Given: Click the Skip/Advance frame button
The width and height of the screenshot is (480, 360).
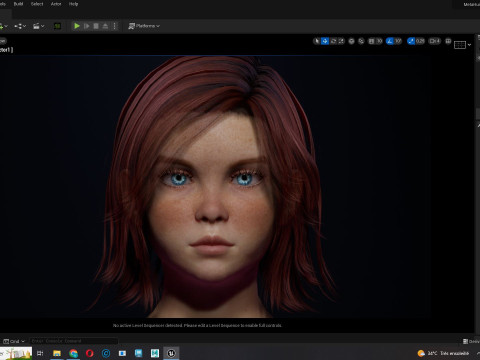Looking at the screenshot, I should click(87, 26).
